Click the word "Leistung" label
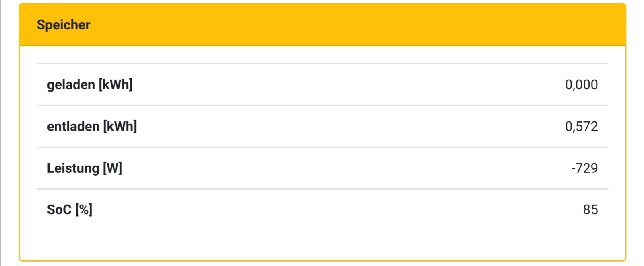This screenshot has height=266, width=644. pos(73,168)
